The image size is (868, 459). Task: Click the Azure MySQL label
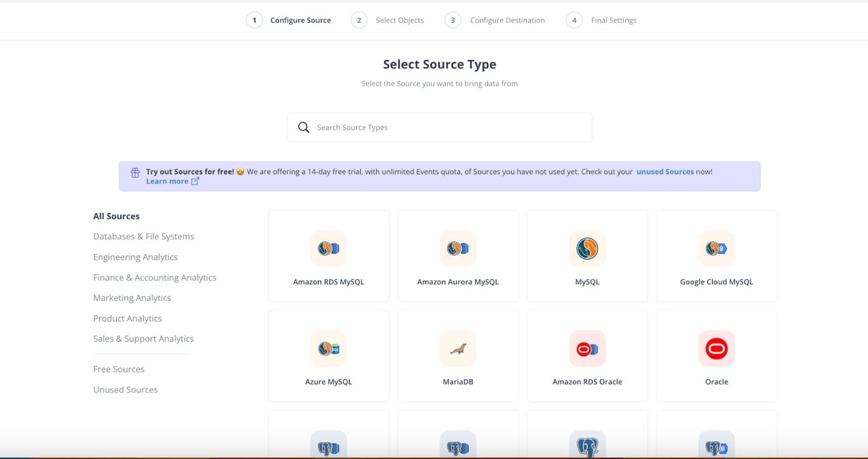click(329, 382)
